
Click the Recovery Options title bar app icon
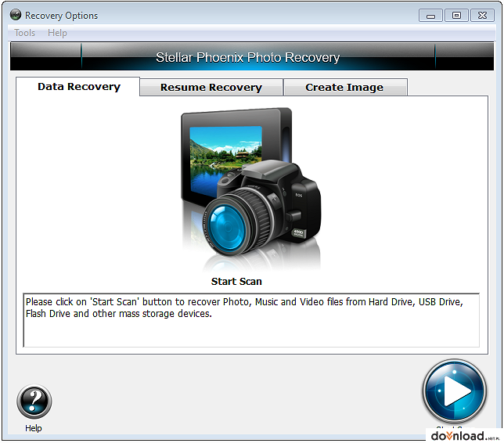[16, 15]
